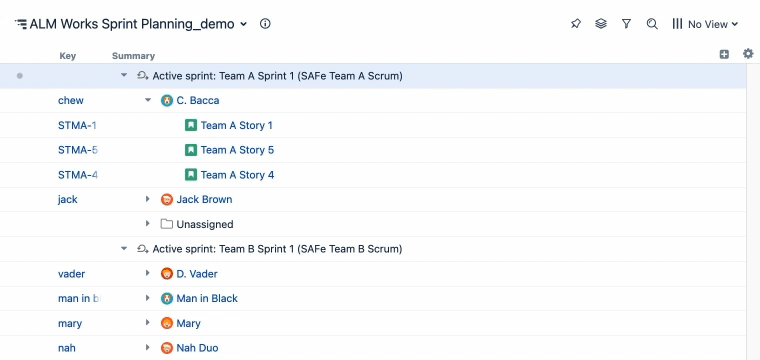
Task: Expand the Jack Brown row
Action: [148, 199]
